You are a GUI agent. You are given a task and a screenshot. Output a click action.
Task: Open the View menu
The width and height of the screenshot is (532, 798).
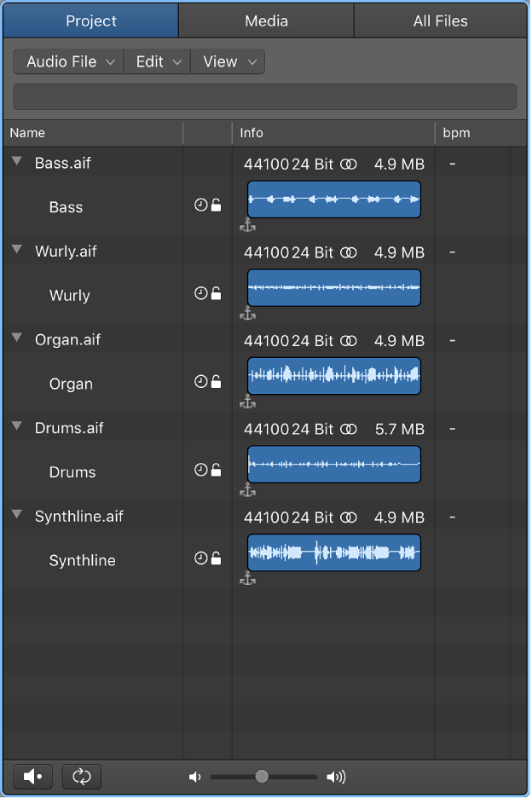tap(227, 61)
